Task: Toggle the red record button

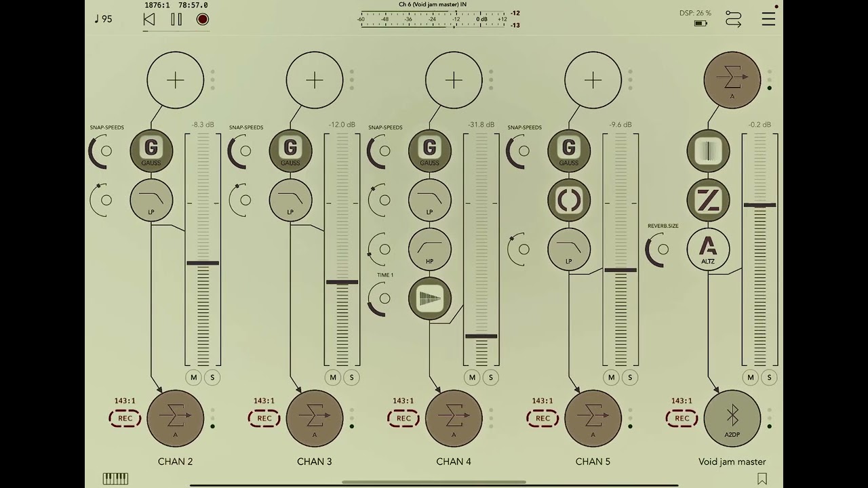Action: (202, 20)
